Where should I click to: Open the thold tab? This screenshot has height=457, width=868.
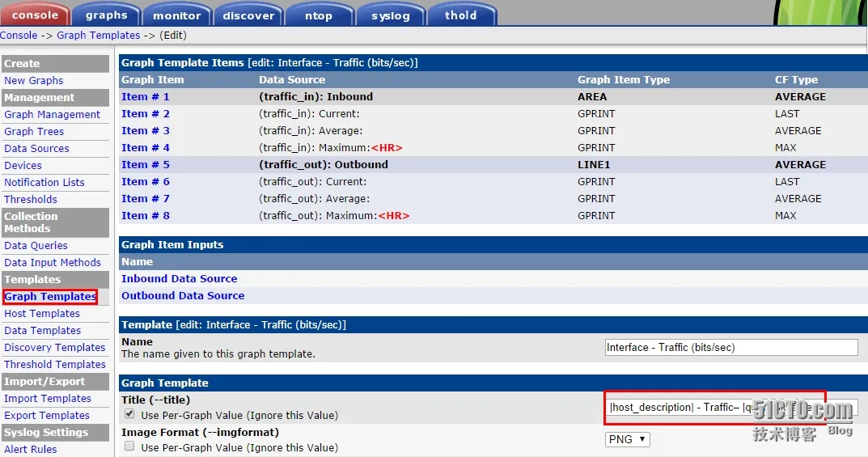(460, 15)
